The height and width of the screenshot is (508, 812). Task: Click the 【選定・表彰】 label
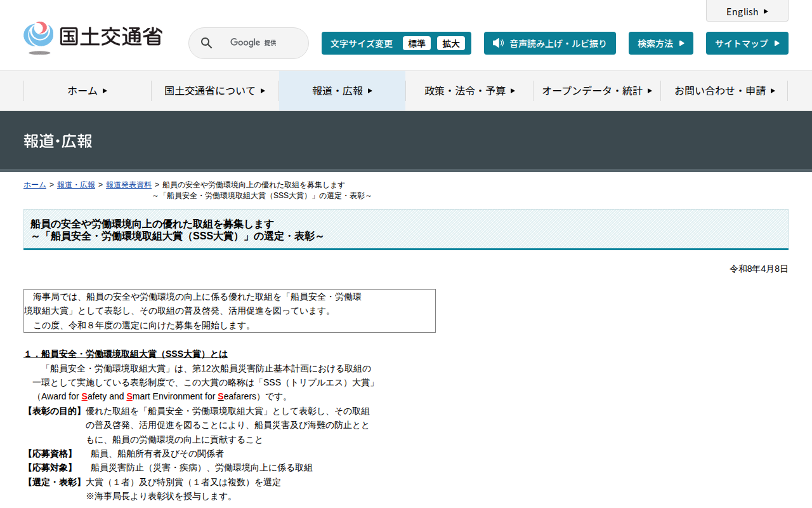[53, 482]
